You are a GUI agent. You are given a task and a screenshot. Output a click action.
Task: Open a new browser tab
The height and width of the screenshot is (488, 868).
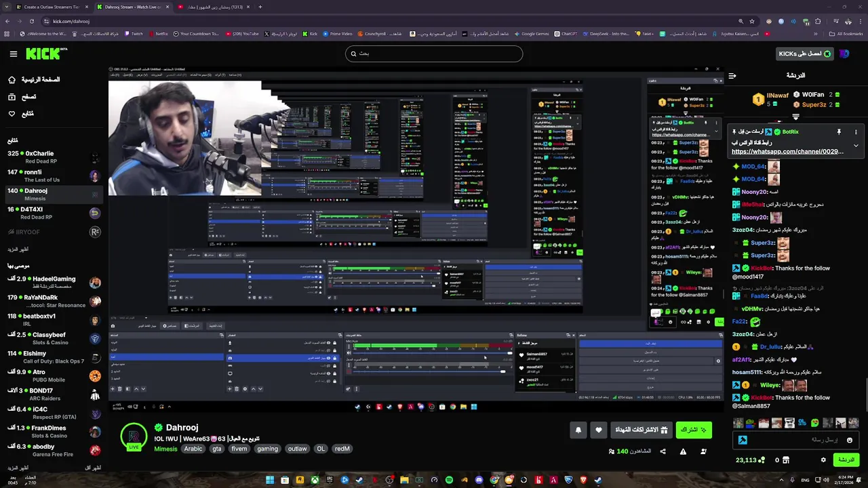click(x=260, y=7)
